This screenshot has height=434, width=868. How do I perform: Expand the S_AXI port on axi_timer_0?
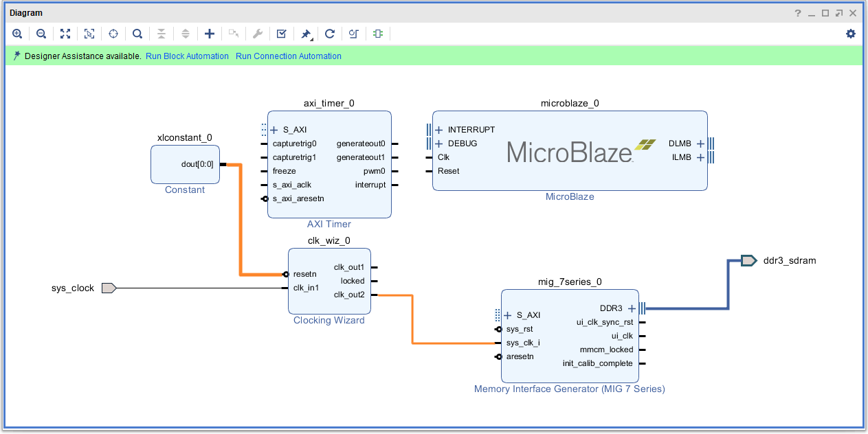274,130
